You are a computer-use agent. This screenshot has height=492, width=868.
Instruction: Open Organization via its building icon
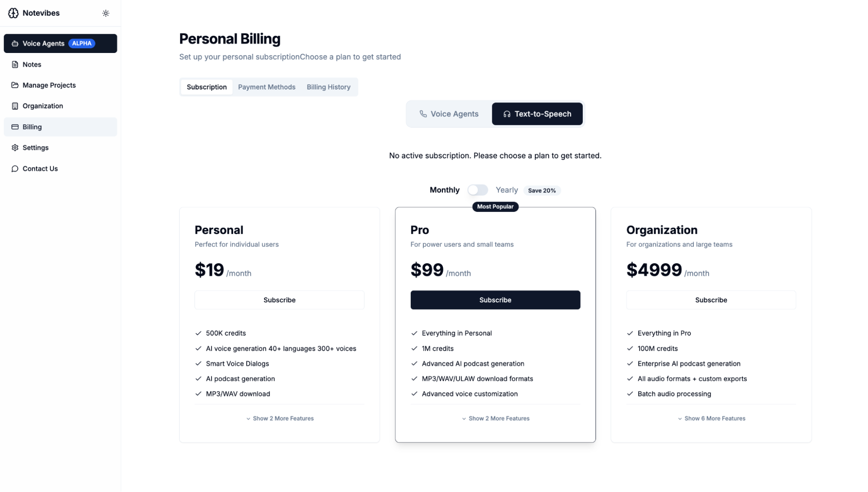click(x=15, y=106)
